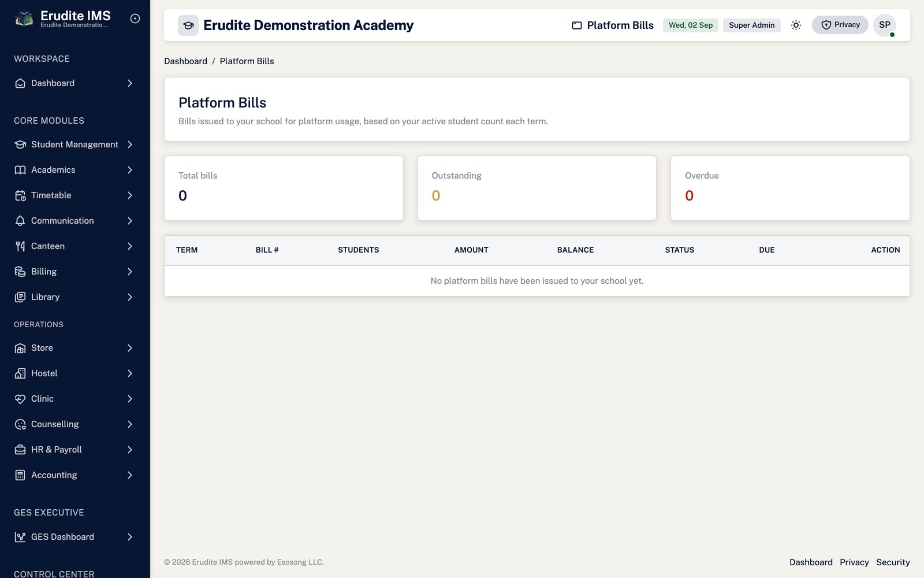Click the Canteen utensils icon
The width and height of the screenshot is (924, 578).
click(20, 246)
